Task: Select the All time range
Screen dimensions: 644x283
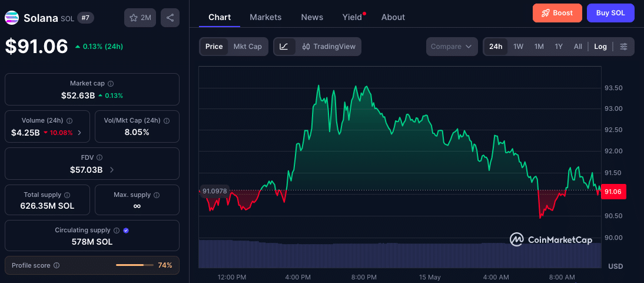Action: tap(578, 47)
